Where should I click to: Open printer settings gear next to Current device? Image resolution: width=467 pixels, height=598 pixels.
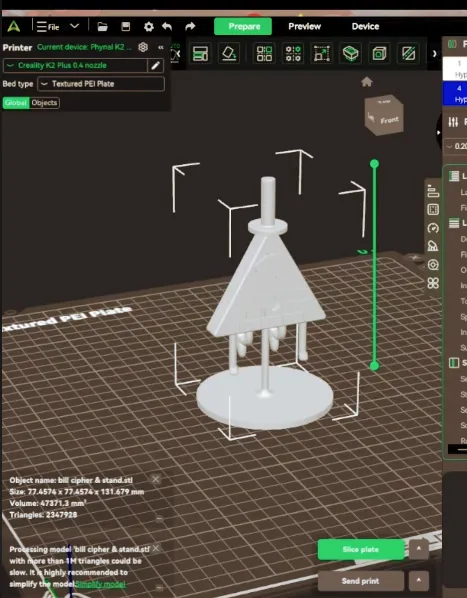pyautogui.click(x=143, y=47)
